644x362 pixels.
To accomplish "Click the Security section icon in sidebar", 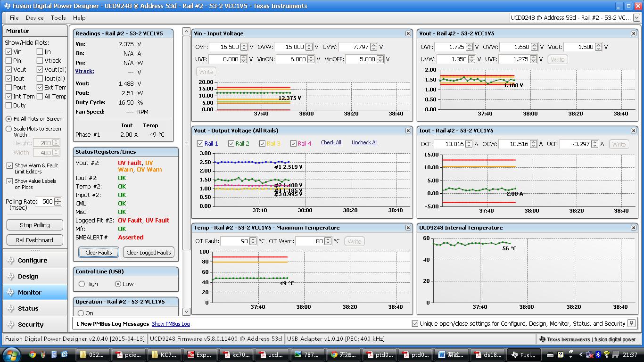I will tap(10, 324).
